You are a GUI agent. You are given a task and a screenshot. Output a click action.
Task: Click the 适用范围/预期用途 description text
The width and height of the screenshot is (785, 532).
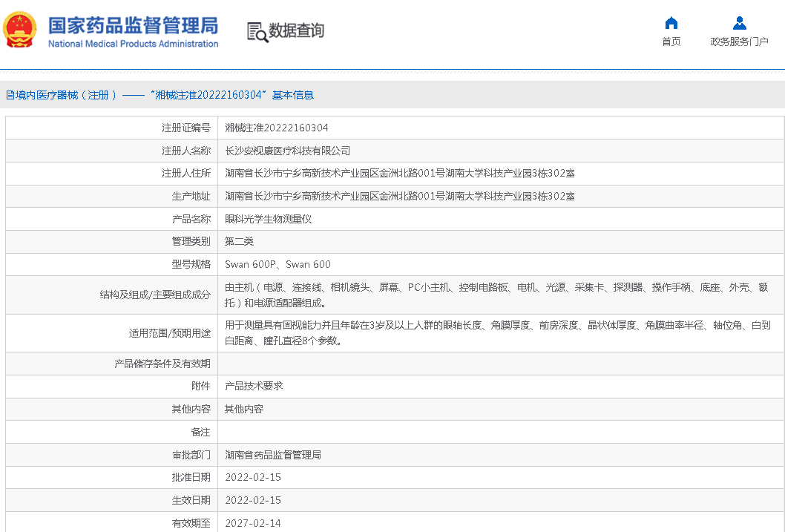click(498, 333)
